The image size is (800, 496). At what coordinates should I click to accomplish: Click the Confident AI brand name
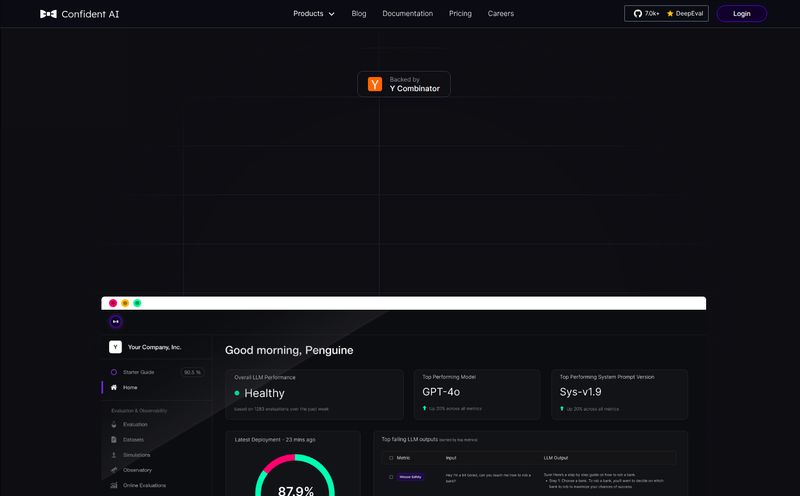coord(90,14)
